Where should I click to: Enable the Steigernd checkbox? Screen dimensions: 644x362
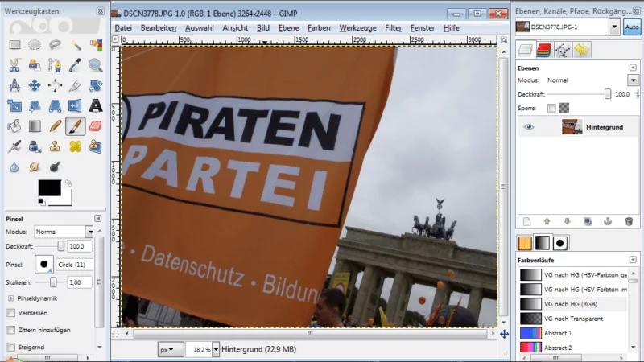[x=11, y=348]
